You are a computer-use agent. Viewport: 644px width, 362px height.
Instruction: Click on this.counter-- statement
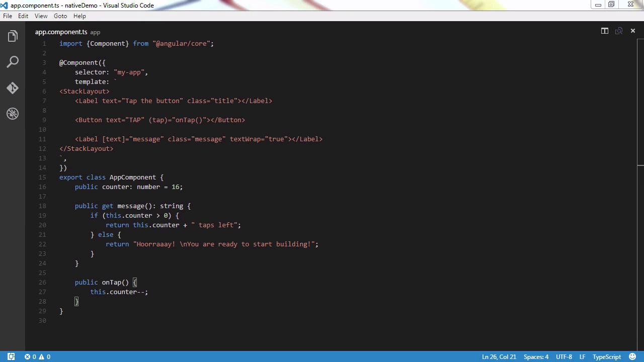pos(119,292)
